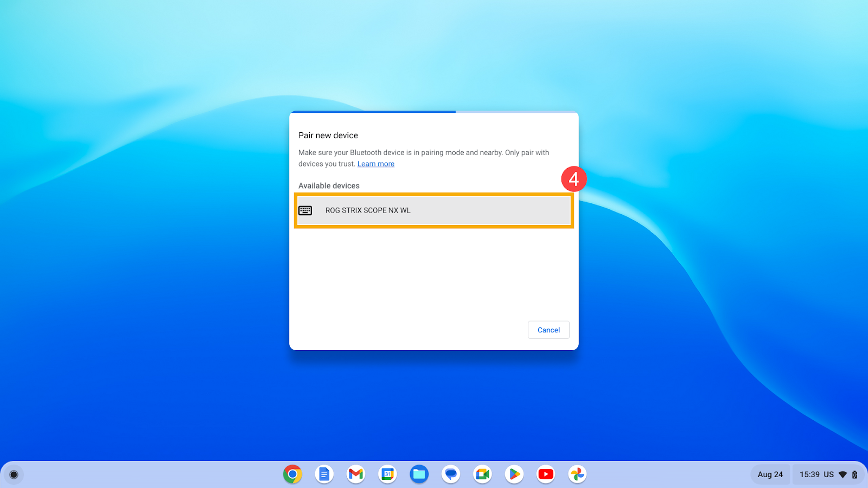868x488 pixels.
Task: Open the Files app from the shelf
Action: tap(419, 474)
